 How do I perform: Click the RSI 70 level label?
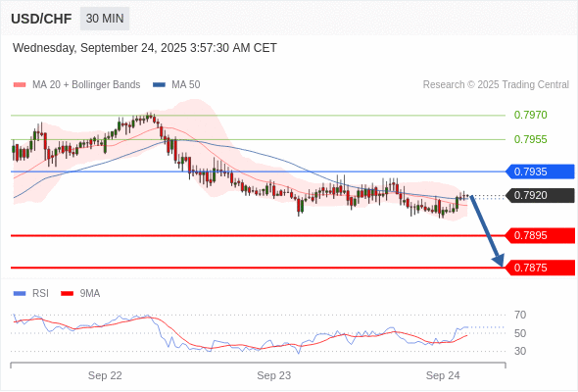(520, 315)
